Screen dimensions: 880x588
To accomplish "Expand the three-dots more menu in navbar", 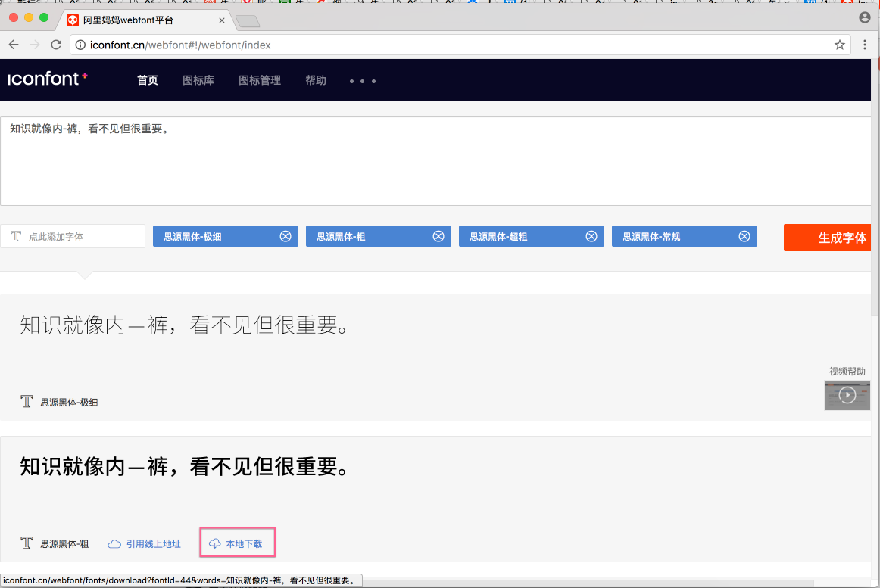I will 363,81.
